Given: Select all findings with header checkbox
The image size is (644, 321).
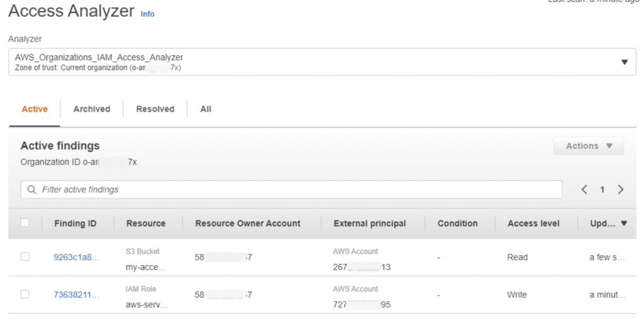Looking at the screenshot, I should click(25, 223).
